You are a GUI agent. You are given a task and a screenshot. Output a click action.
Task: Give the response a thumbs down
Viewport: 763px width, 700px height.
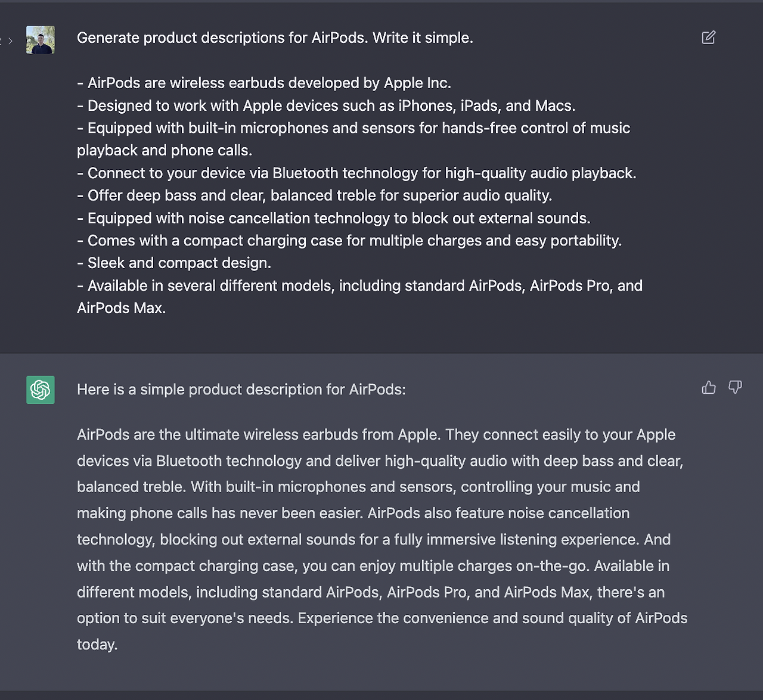[735, 388]
